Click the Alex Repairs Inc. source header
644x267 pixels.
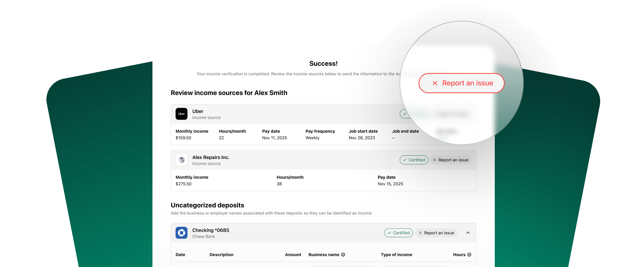coord(210,157)
